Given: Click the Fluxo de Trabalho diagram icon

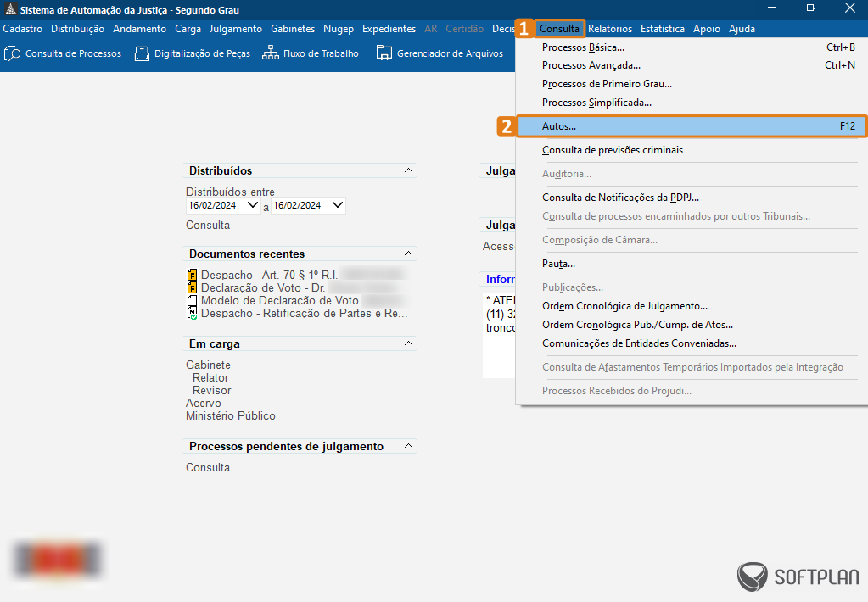Looking at the screenshot, I should (270, 53).
